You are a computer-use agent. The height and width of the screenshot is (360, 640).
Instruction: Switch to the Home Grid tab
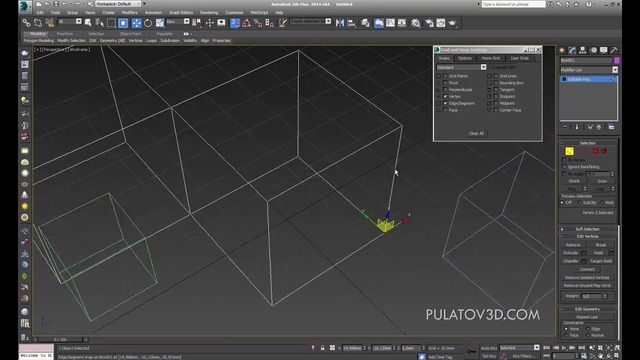(491, 58)
